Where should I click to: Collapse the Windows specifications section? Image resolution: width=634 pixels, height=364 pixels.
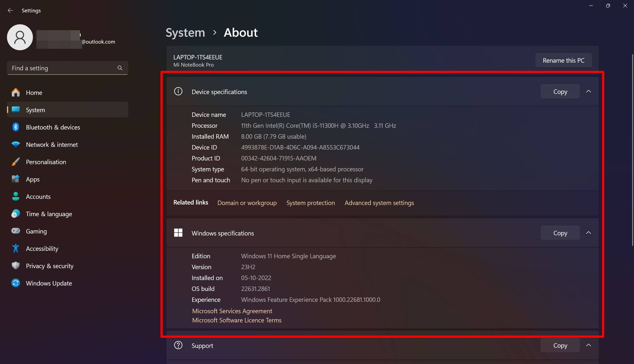589,233
